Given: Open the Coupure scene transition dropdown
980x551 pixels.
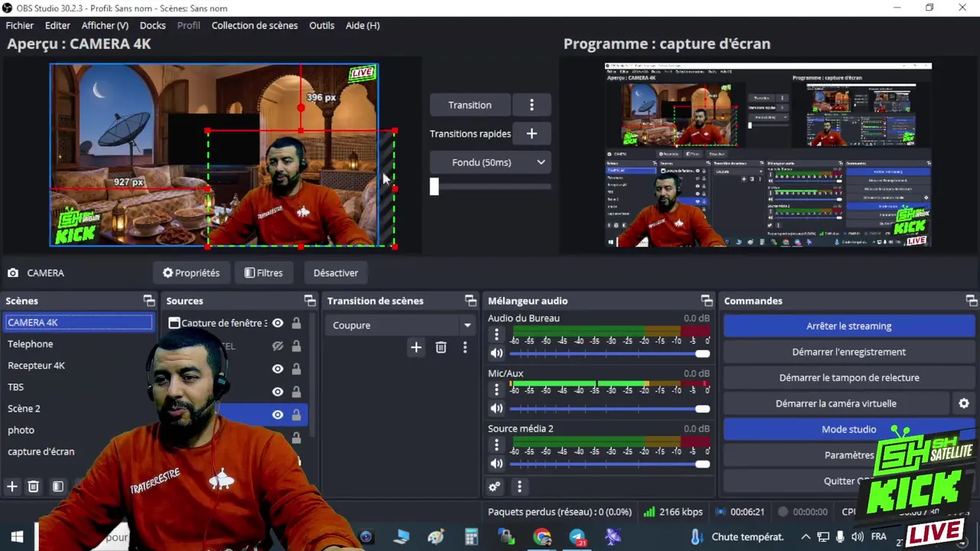Looking at the screenshot, I should 402,325.
